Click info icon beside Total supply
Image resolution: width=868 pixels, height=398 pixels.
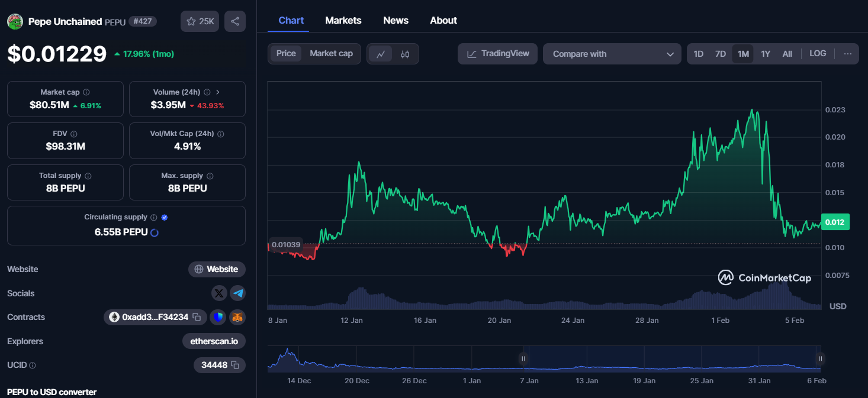tap(88, 176)
